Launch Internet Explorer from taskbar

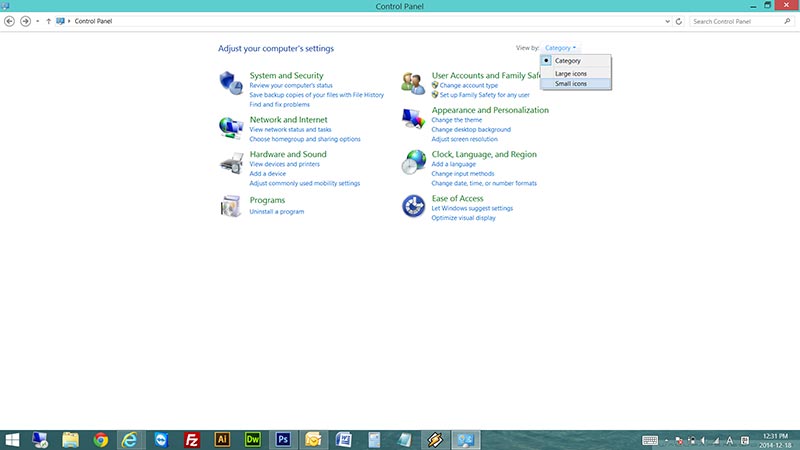pyautogui.click(x=130, y=440)
